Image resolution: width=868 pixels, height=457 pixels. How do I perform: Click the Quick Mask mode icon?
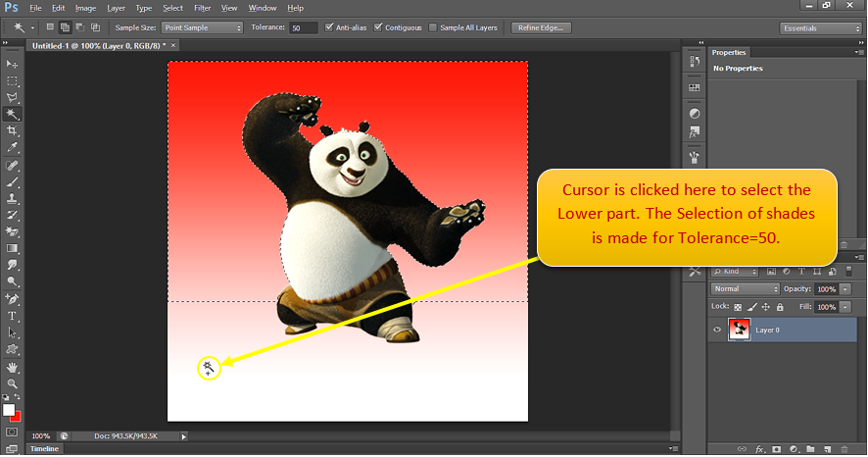click(x=12, y=432)
